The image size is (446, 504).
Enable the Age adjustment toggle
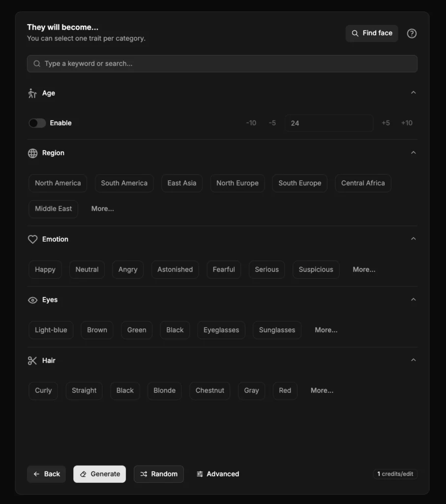pyautogui.click(x=37, y=123)
